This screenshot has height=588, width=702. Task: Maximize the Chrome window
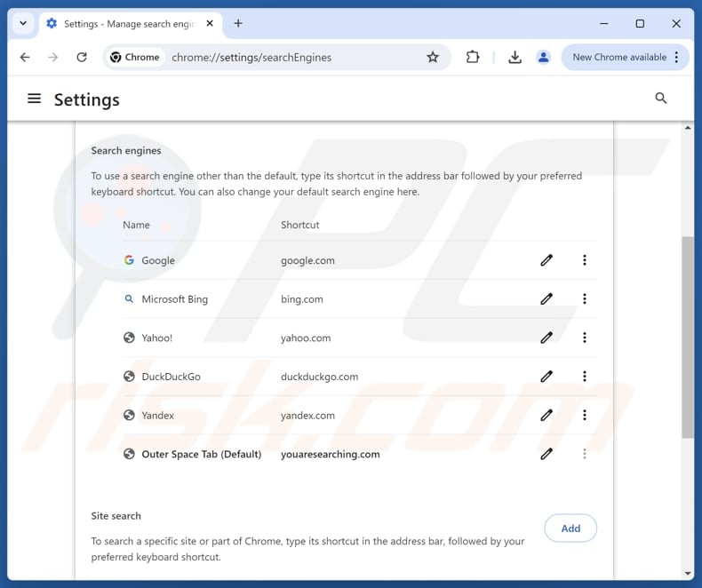pos(640,23)
